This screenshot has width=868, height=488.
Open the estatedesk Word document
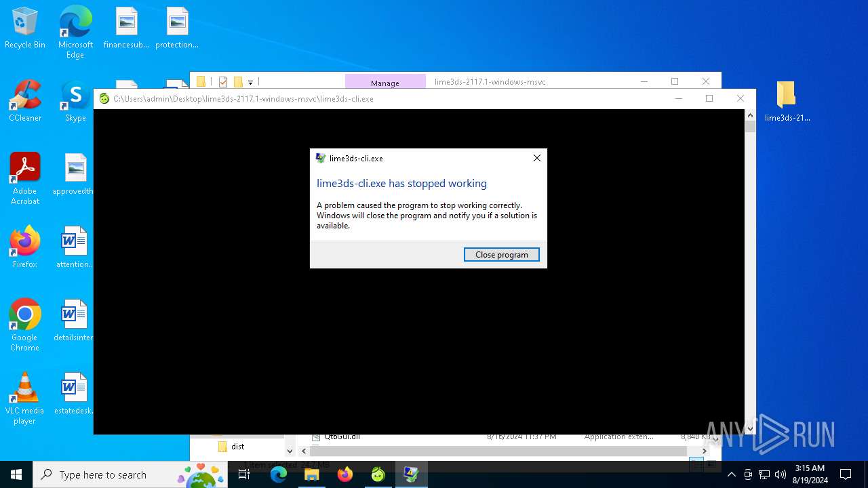tap(73, 394)
